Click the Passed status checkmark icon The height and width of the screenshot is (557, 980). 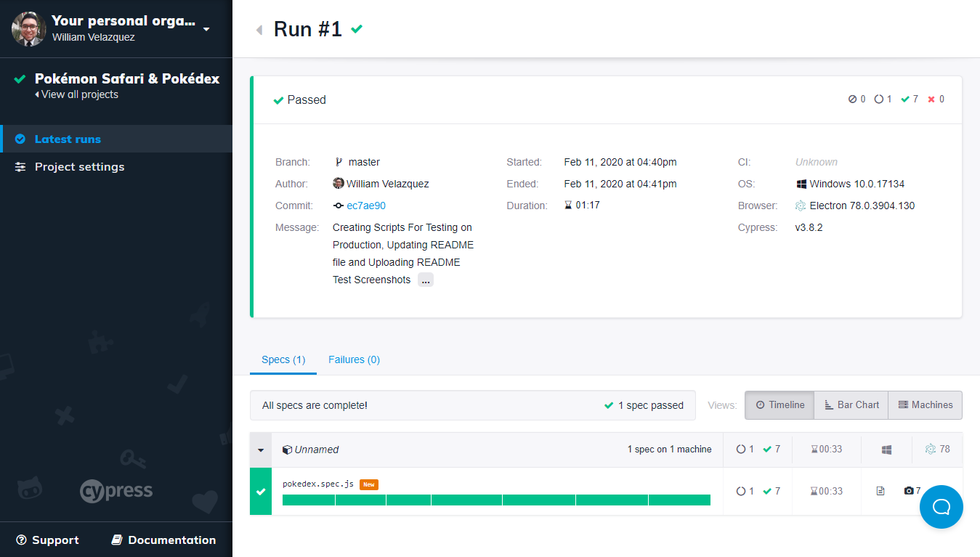click(x=278, y=100)
